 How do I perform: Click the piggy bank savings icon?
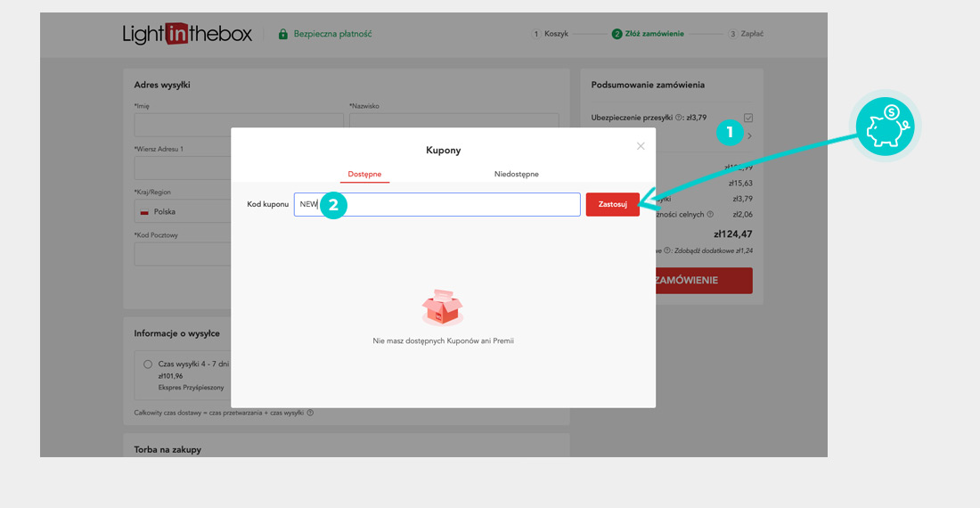pos(887,127)
